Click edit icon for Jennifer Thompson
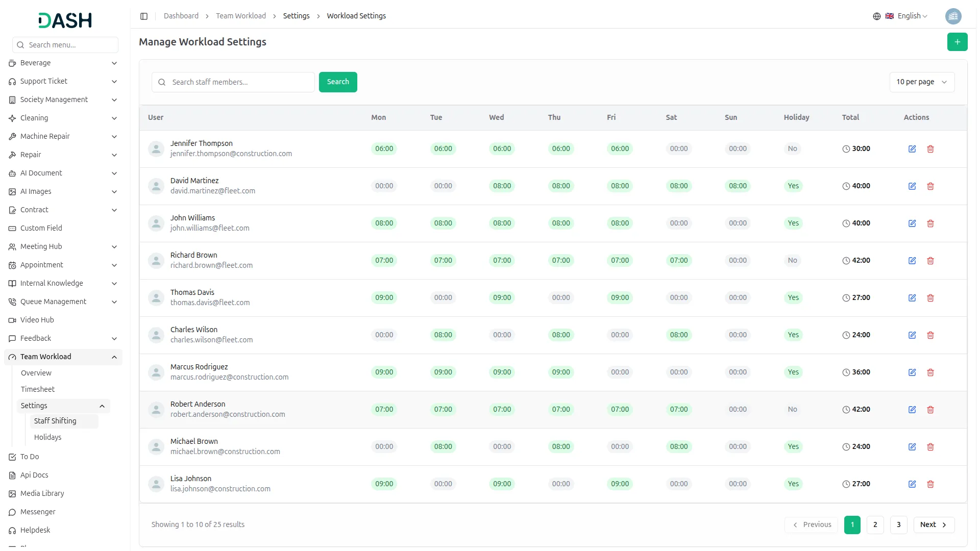The height and width of the screenshot is (551, 980). 912,149
